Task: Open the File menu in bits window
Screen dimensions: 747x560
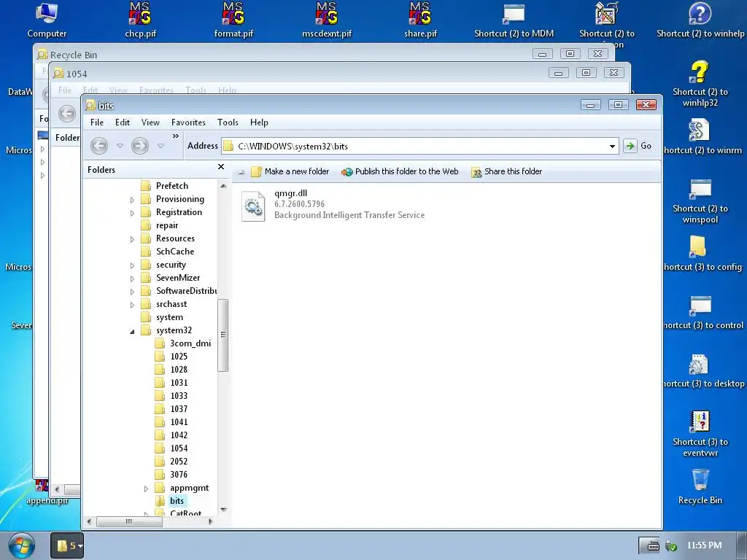Action: point(97,122)
